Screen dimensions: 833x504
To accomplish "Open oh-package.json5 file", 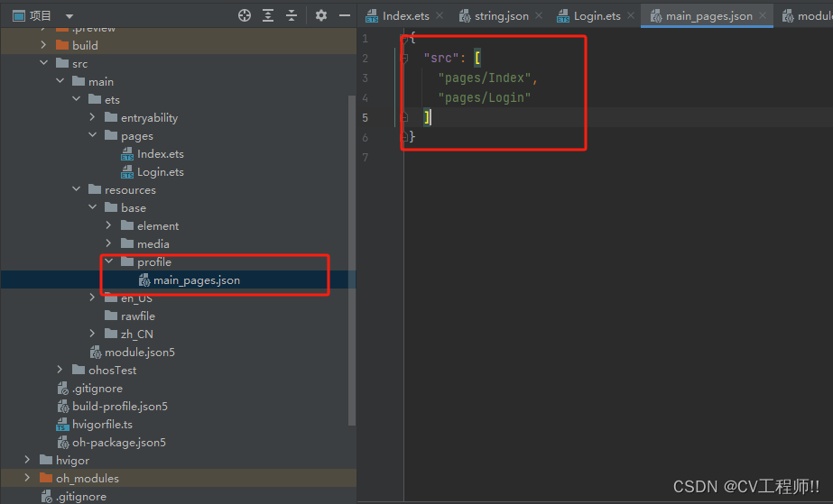I will tap(119, 443).
